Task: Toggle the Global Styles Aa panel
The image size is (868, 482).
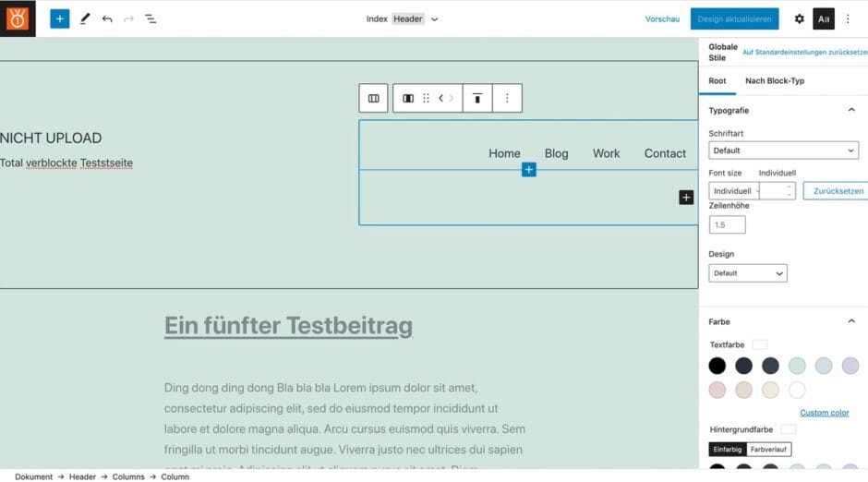Action: pos(824,18)
